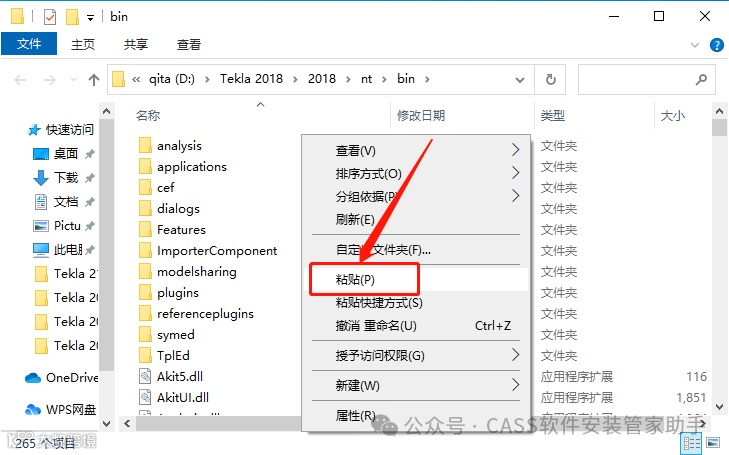Open the 查看(V) context submenu
Viewport: 729px width, 455px height.
point(416,150)
